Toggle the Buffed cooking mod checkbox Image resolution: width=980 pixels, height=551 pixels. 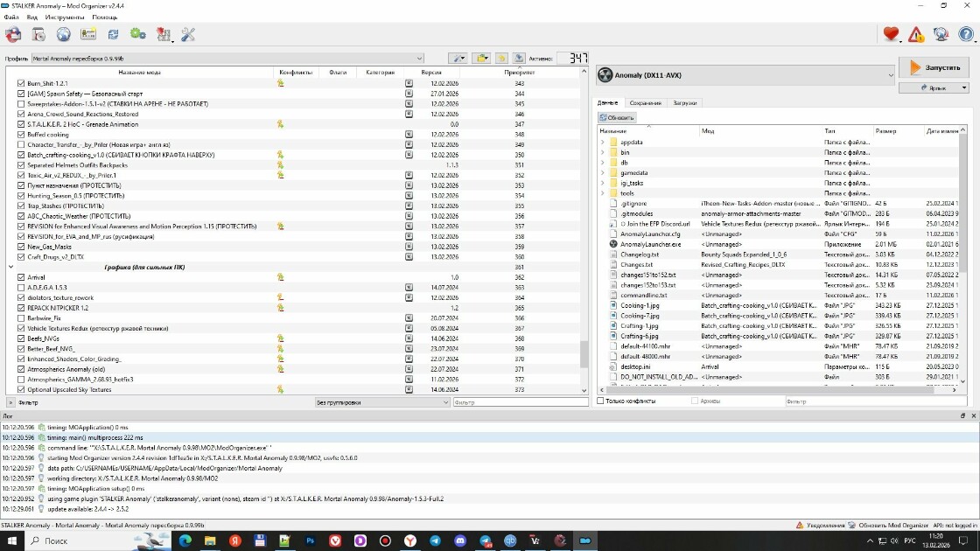pyautogui.click(x=21, y=135)
